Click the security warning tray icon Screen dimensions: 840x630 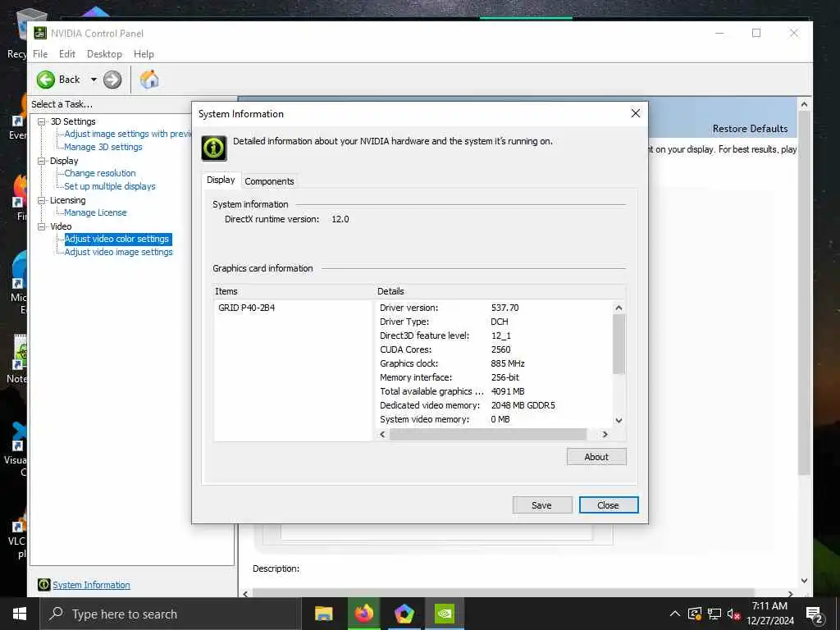(694, 614)
